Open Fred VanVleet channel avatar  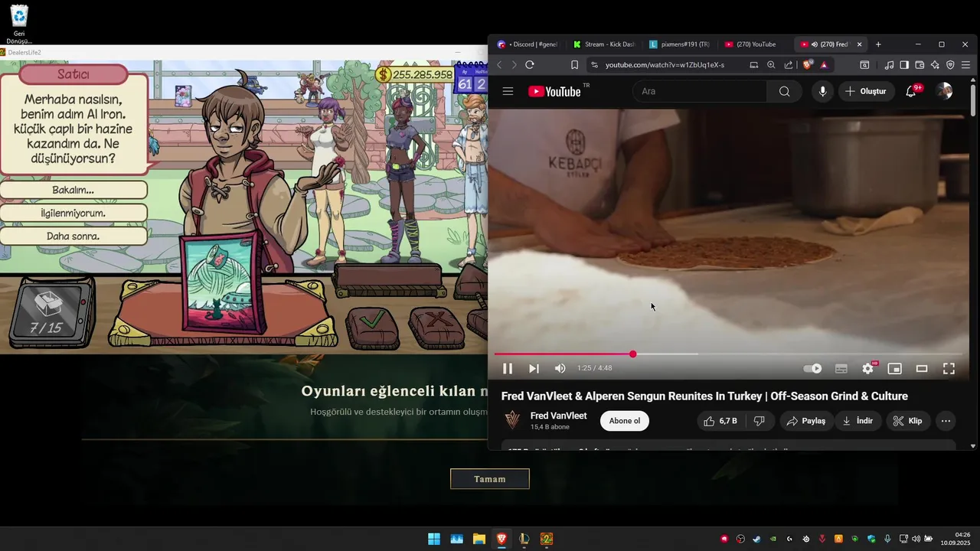point(512,420)
